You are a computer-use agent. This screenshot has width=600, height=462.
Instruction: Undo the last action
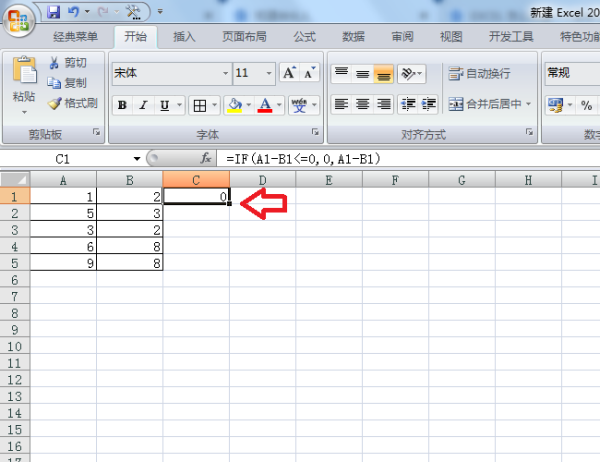coord(73,12)
